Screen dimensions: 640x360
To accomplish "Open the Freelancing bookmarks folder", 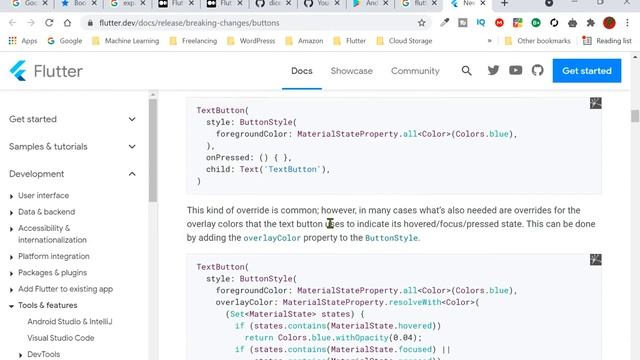I will coord(193,41).
